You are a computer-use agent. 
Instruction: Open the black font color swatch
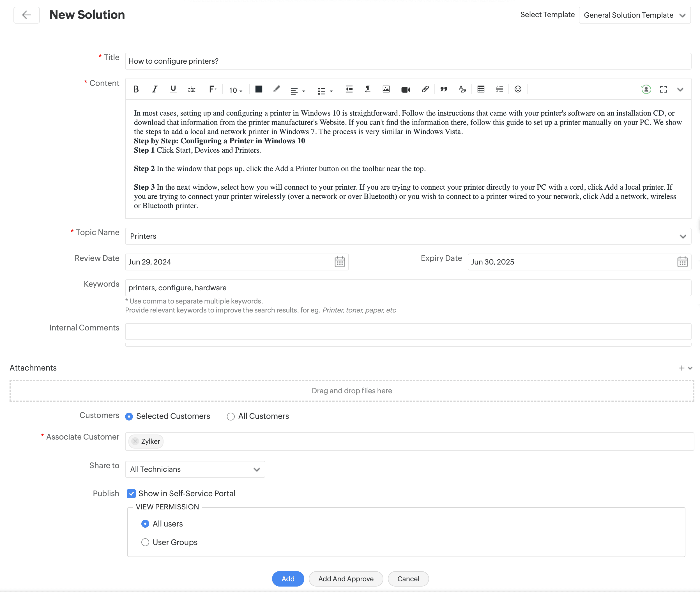click(x=259, y=89)
